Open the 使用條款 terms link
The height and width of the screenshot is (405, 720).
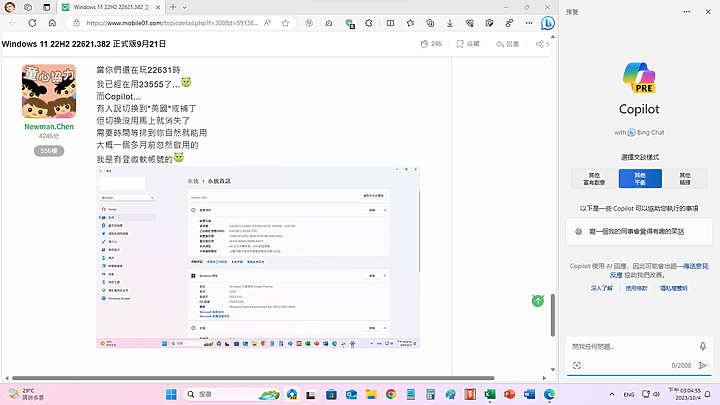coord(636,288)
